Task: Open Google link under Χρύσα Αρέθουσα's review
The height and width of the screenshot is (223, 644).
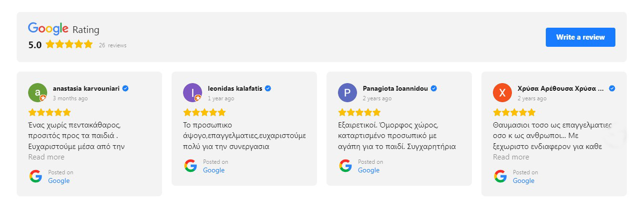Action: (x=523, y=181)
